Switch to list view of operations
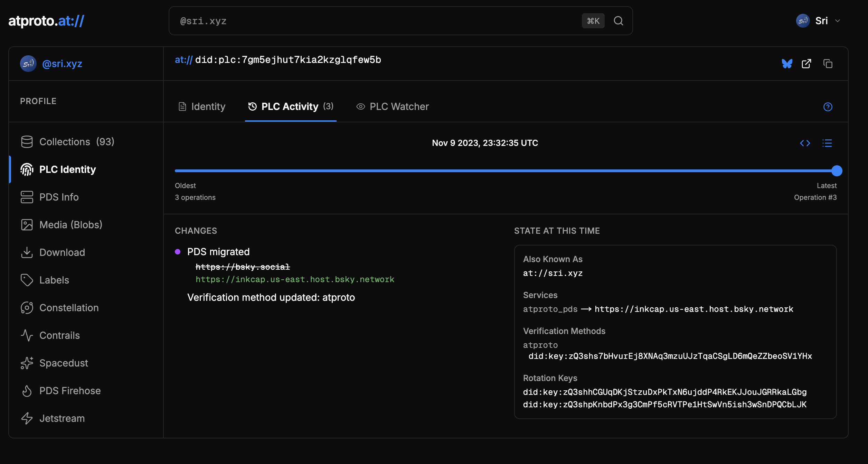This screenshot has height=464, width=868. tap(827, 143)
